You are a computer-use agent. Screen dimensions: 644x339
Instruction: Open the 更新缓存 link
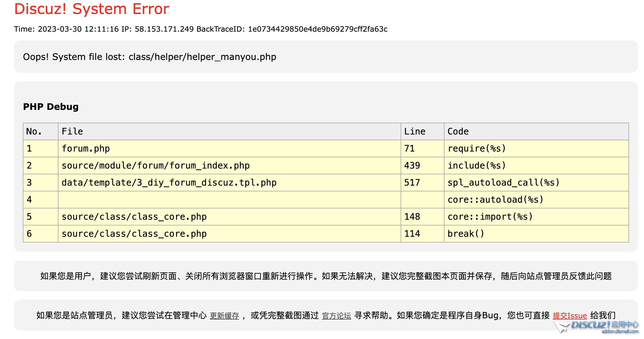(x=224, y=316)
